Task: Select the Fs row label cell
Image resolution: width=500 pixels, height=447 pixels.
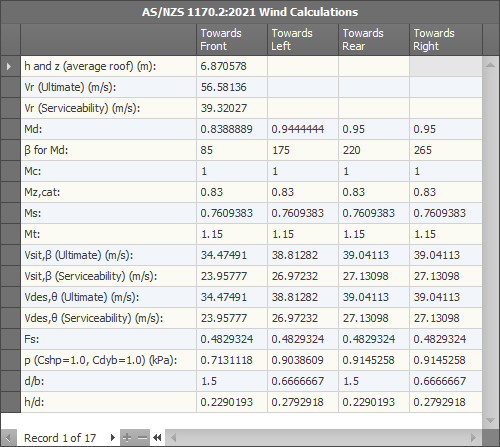Action: click(109, 339)
